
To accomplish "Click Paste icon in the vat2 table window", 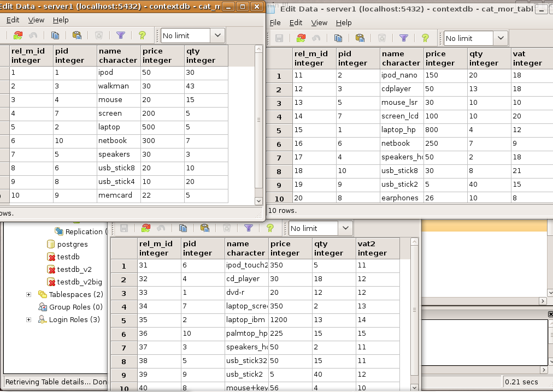I will pyautogui.click(x=204, y=228).
